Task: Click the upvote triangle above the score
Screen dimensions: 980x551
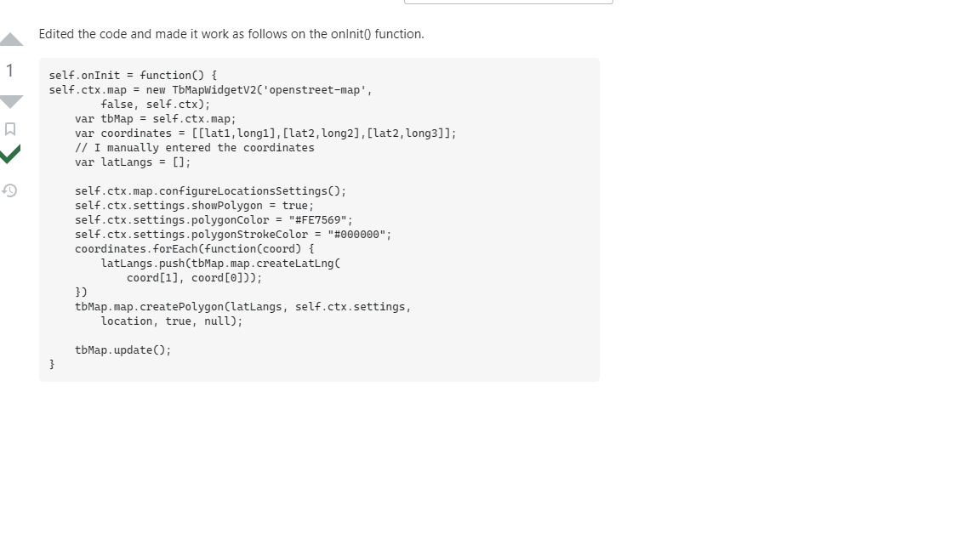Action: coord(10,38)
